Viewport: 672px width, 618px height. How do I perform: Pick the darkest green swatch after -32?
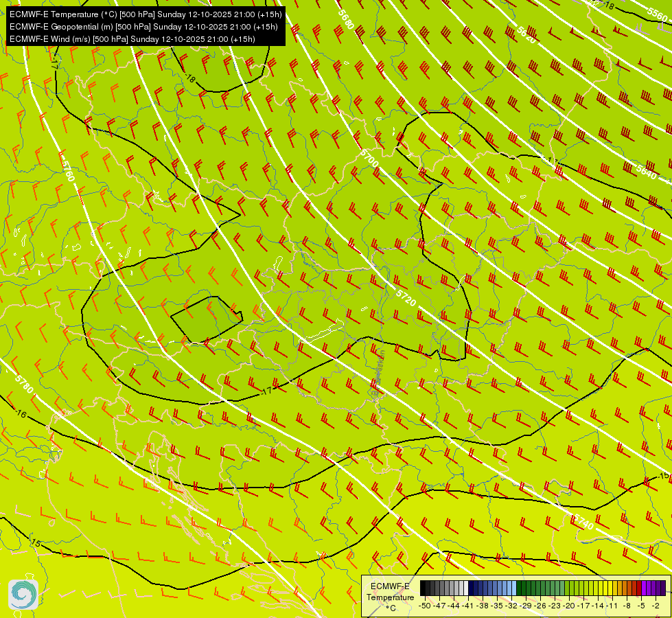pos(519,588)
